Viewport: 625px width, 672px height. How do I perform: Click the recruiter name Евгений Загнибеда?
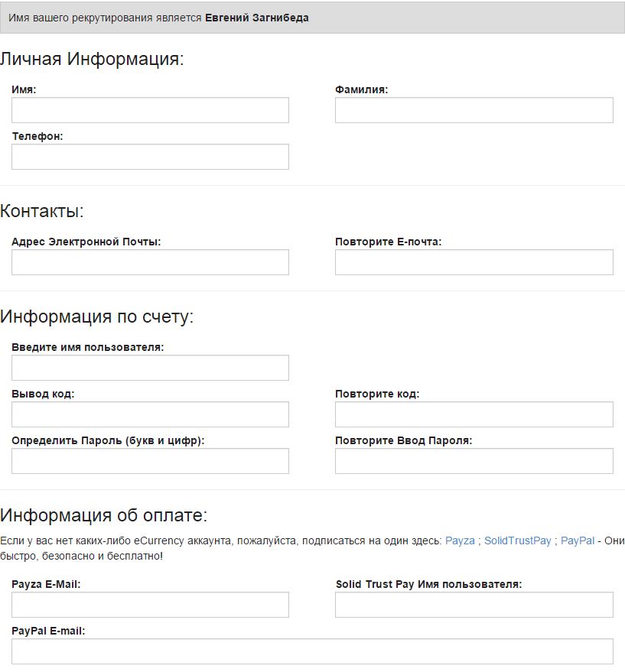tap(257, 18)
